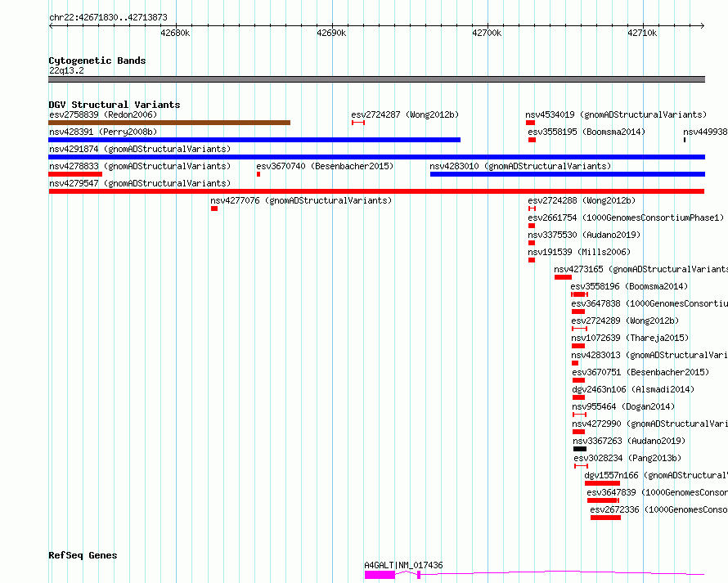Select the red nsv4278833 variant bar
This screenshot has width=728, height=583.
tap(75, 174)
